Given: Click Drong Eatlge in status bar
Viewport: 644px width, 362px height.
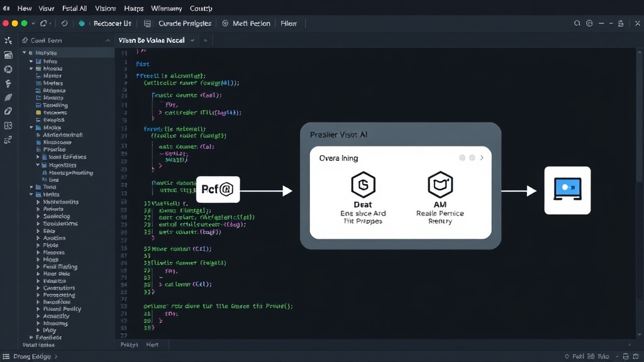Looking at the screenshot, I should 32,357.
